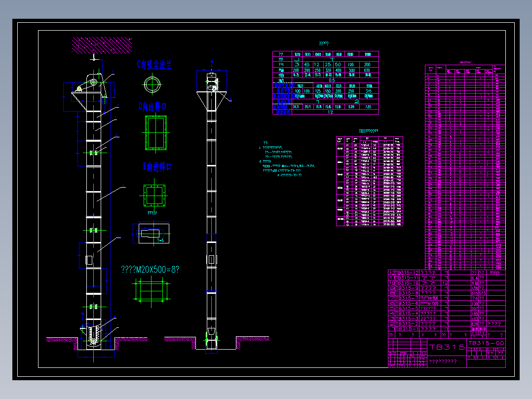Click the 160 cell in parameter table
The width and height of the screenshot is (532, 399).
coord(328,91)
